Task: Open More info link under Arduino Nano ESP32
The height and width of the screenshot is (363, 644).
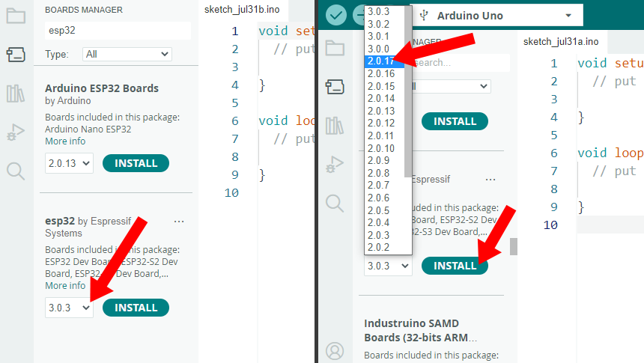Action: coord(65,141)
